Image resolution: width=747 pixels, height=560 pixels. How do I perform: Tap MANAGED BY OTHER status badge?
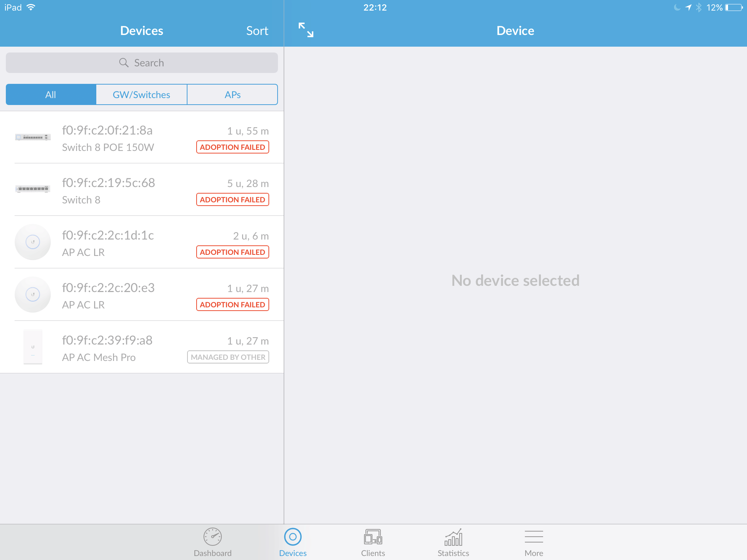[x=228, y=357]
